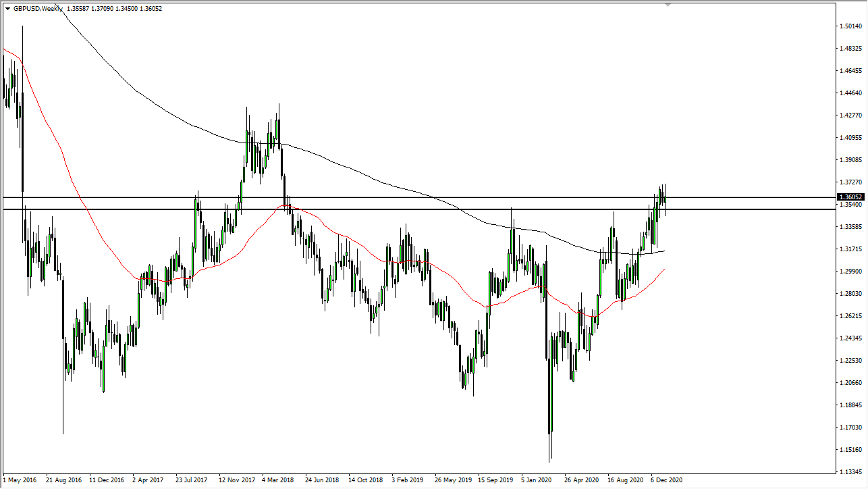The image size is (868, 489).
Task: Click the 12 Nov 2017 date axis label
Action: [x=238, y=481]
